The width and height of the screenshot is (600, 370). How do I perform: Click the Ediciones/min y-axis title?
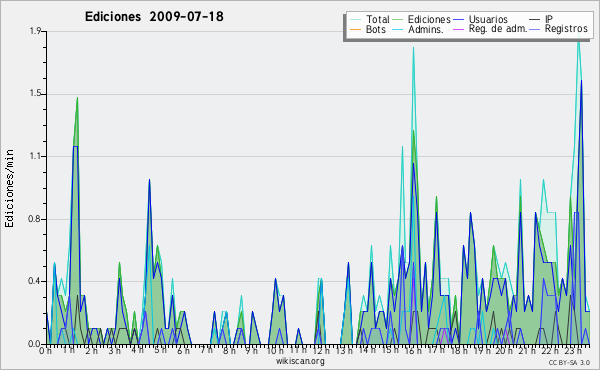pos(9,188)
